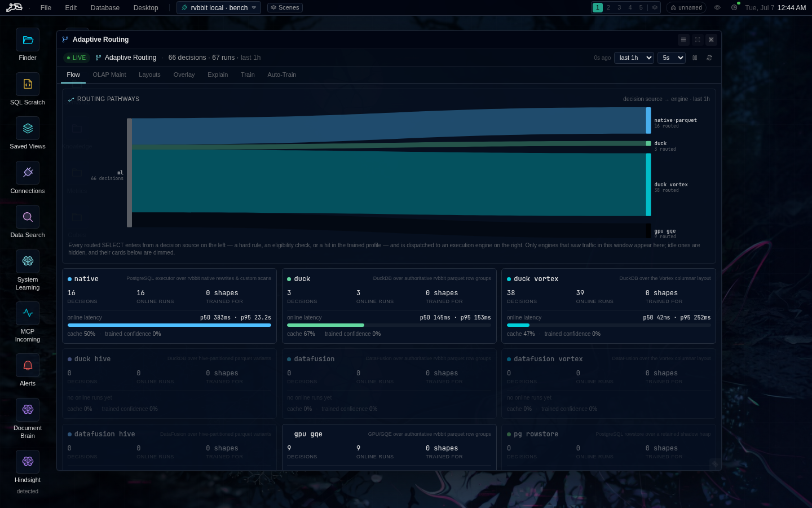This screenshot has height=508, width=812.
Task: Select desktop 1 in the switcher
Action: click(x=598, y=7)
